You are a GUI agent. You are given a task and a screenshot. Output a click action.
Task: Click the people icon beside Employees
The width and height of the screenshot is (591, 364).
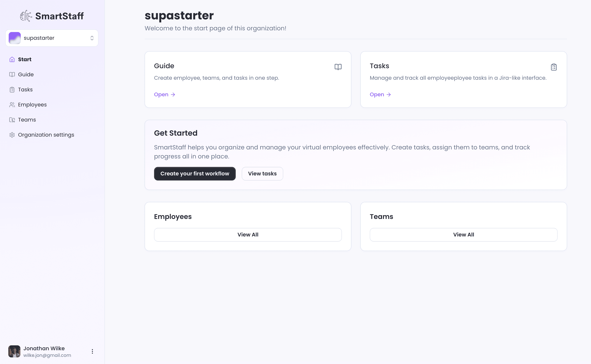point(12,105)
